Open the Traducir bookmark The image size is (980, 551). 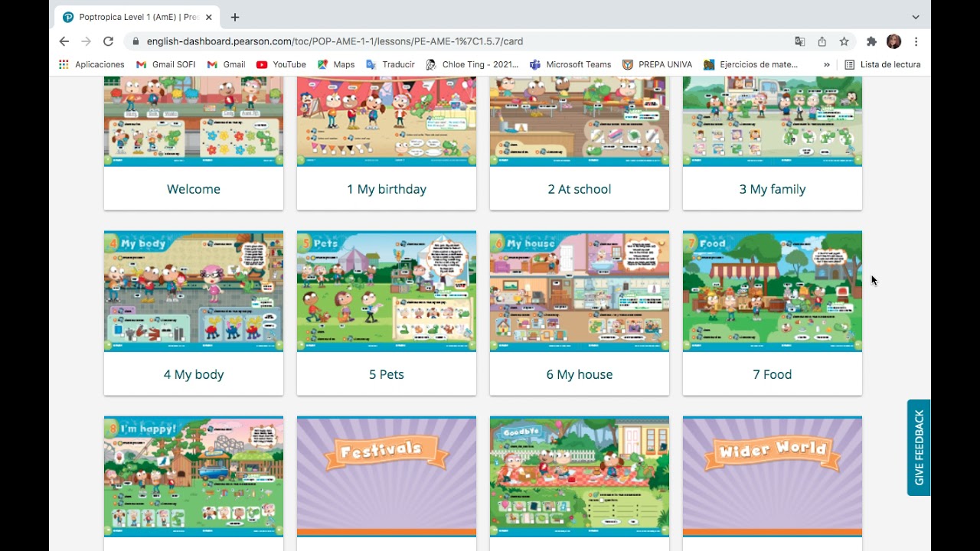(x=390, y=64)
